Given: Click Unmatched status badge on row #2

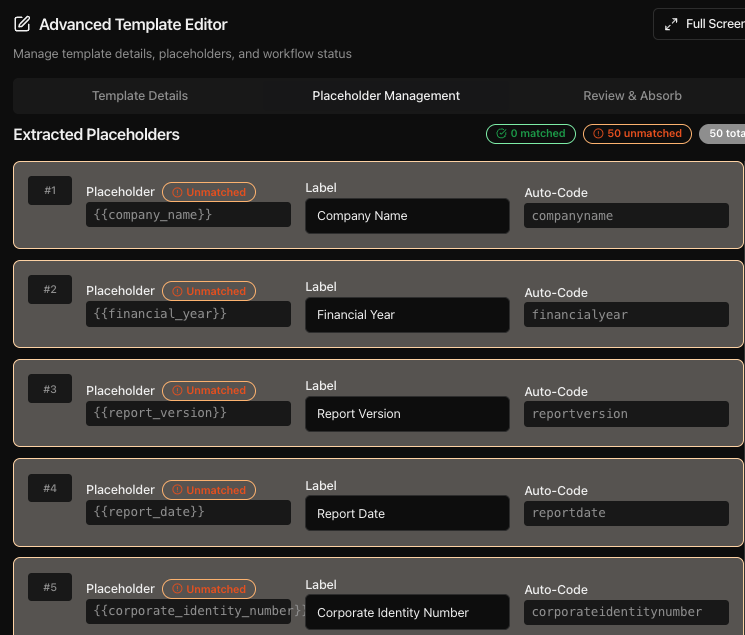Looking at the screenshot, I should [208, 291].
